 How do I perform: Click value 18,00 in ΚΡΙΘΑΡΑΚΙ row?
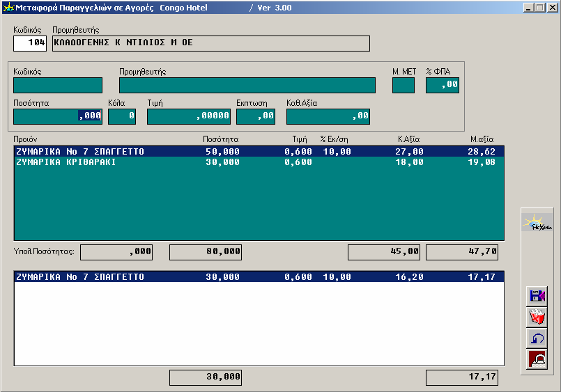coord(409,162)
